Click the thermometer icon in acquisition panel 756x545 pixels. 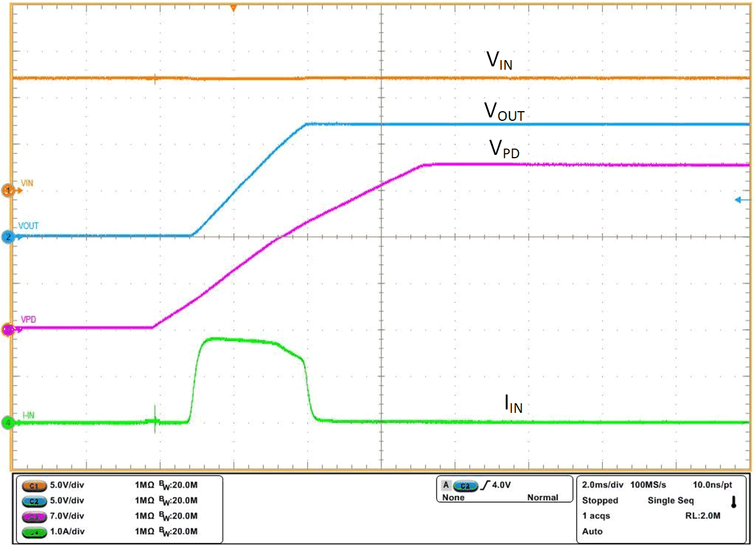(733, 502)
